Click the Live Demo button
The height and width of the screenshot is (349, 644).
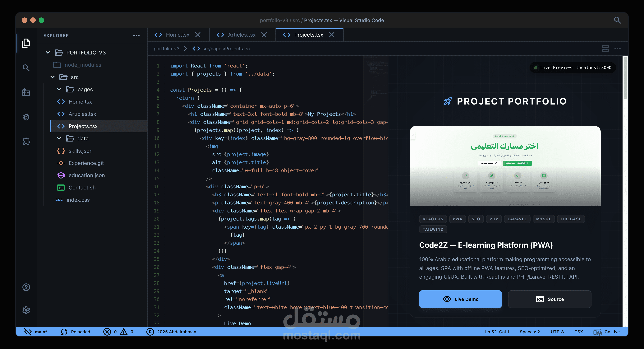click(460, 299)
